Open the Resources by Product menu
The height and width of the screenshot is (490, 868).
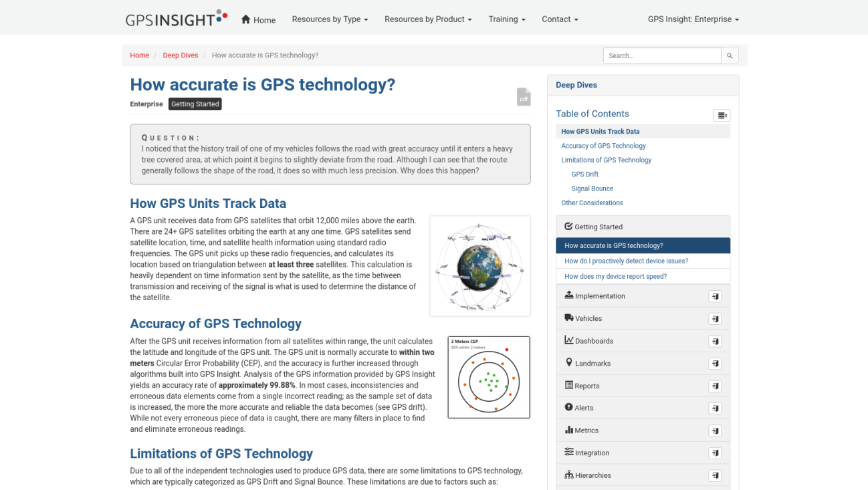tap(428, 19)
